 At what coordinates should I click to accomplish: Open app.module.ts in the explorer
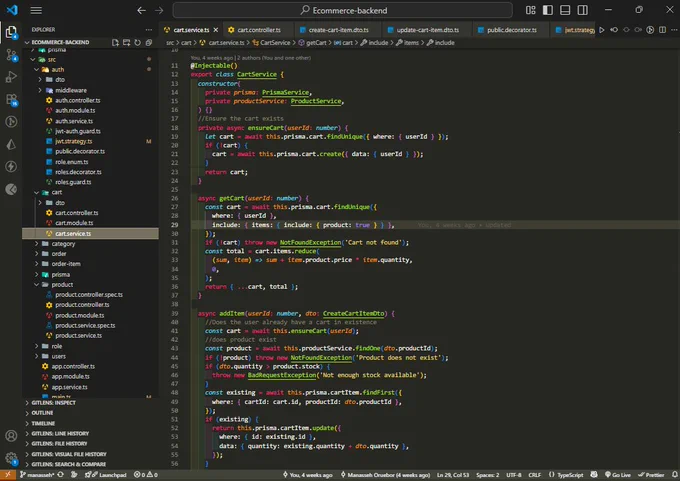(71, 376)
